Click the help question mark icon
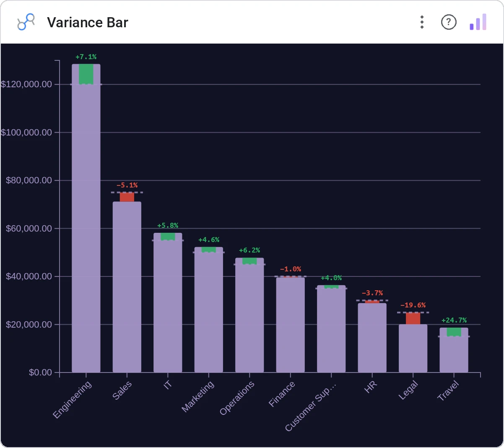 (449, 22)
